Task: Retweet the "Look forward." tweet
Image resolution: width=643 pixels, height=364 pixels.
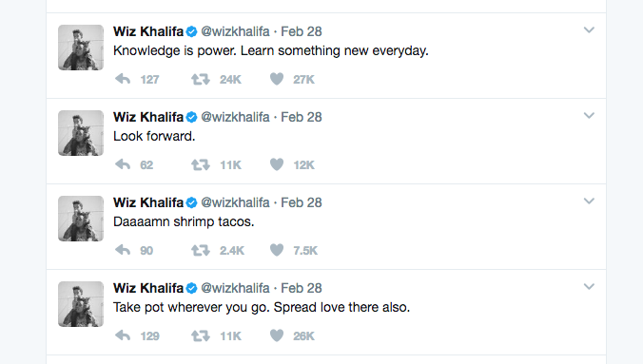Action: [x=200, y=164]
